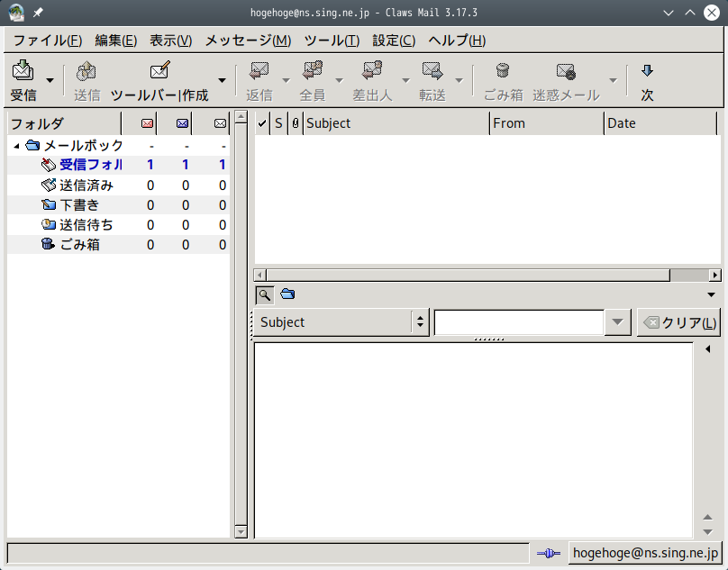Click the Claws Mail application icon in title bar
Viewport: 728px width, 570px height.
(16, 13)
